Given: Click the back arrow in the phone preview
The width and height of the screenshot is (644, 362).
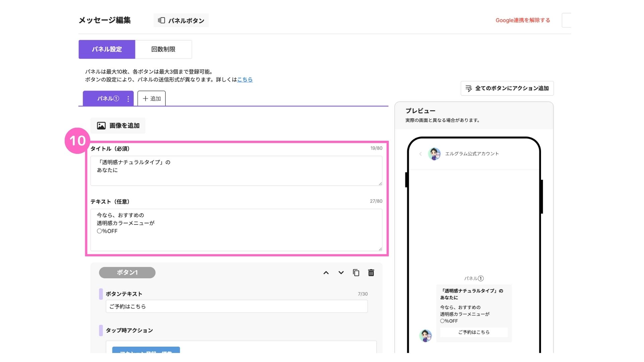Looking at the screenshot, I should pos(420,154).
